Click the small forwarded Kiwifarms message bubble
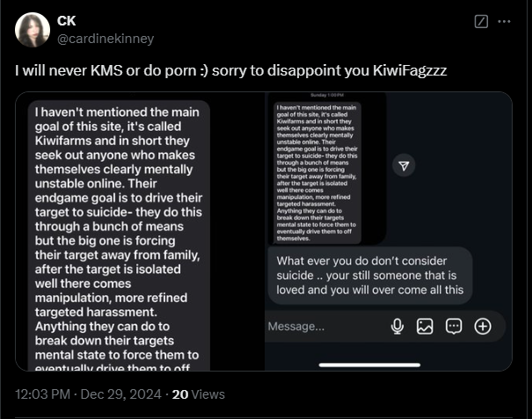This screenshot has height=419, width=532. (317, 173)
